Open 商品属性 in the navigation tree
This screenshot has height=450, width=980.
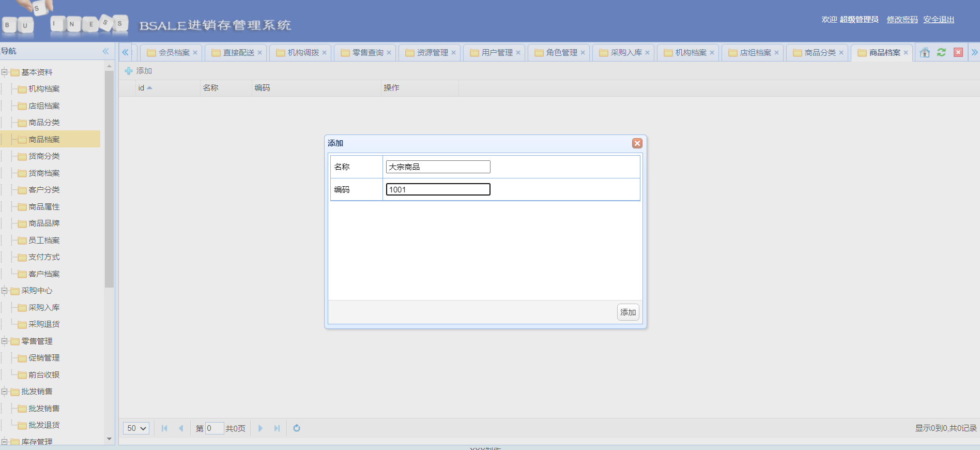pyautogui.click(x=44, y=207)
